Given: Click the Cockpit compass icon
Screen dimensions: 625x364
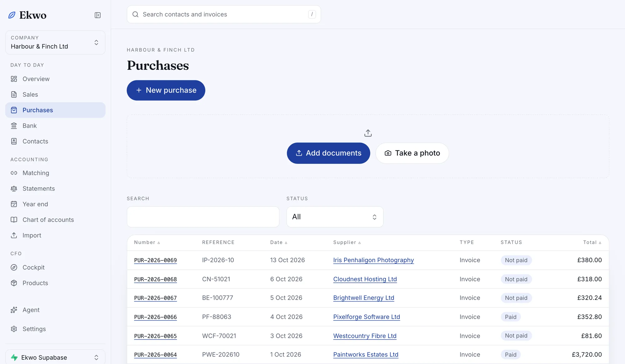Looking at the screenshot, I should (14, 267).
